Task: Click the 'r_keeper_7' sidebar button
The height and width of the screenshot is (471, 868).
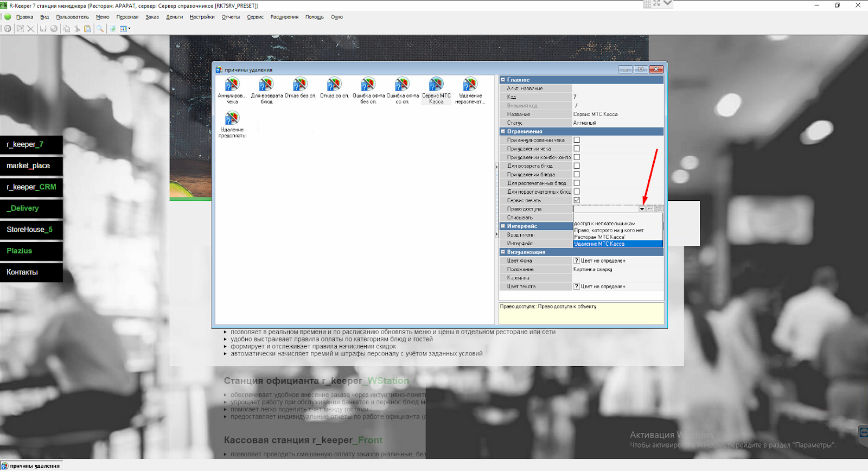Action: [x=31, y=145]
